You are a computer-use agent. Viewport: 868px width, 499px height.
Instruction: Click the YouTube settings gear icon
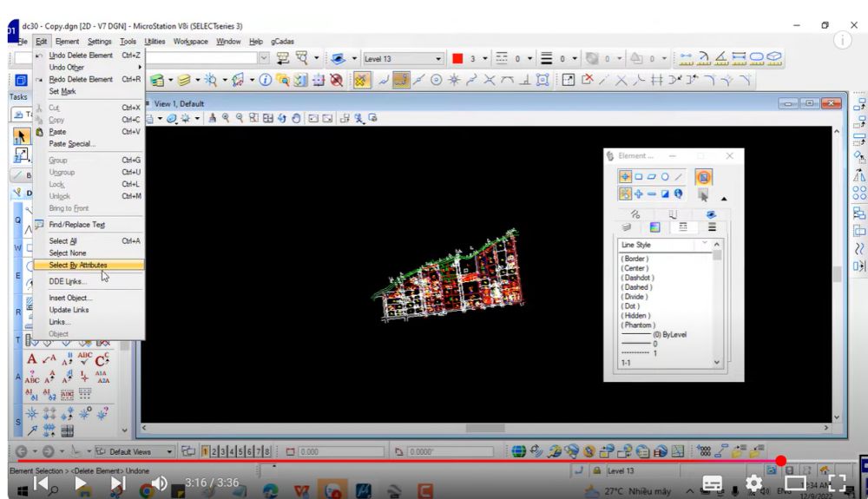point(753,483)
